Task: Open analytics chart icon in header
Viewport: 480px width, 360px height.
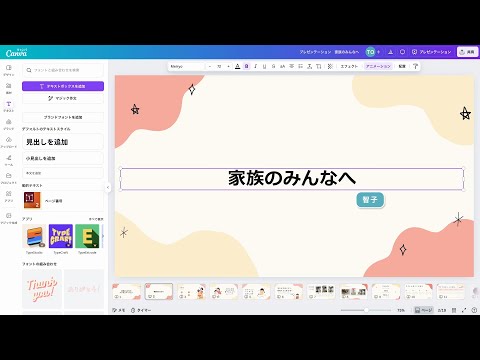Action: (390, 52)
